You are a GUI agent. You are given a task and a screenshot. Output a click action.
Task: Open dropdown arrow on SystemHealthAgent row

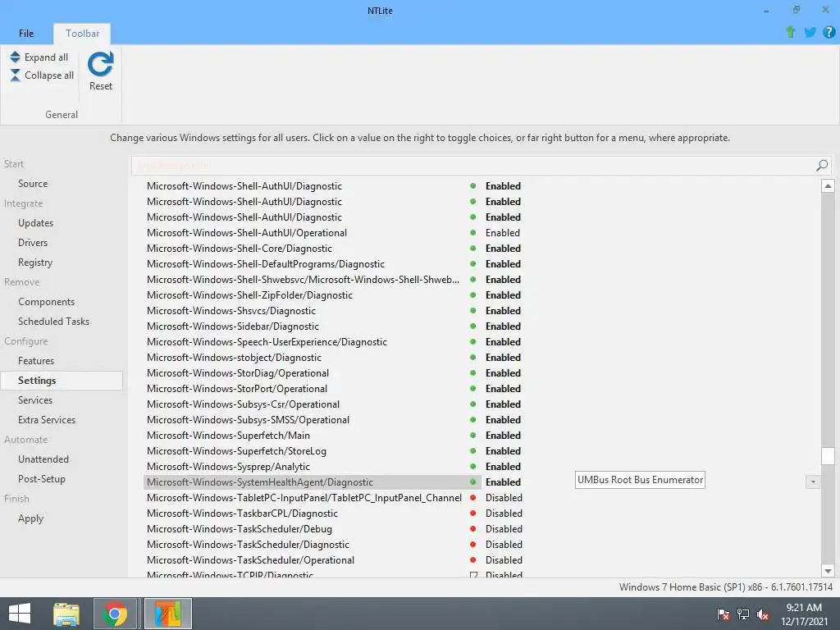point(813,482)
